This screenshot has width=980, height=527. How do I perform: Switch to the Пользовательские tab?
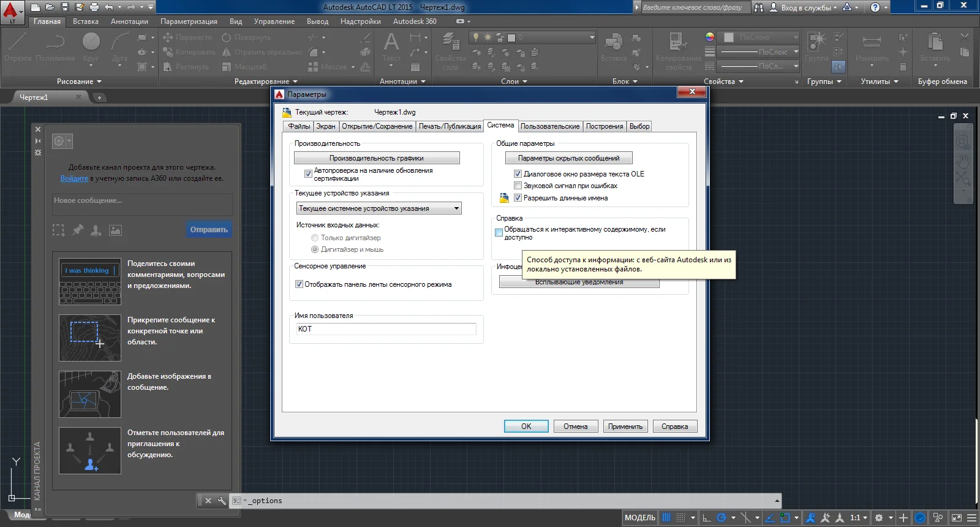pyautogui.click(x=550, y=126)
